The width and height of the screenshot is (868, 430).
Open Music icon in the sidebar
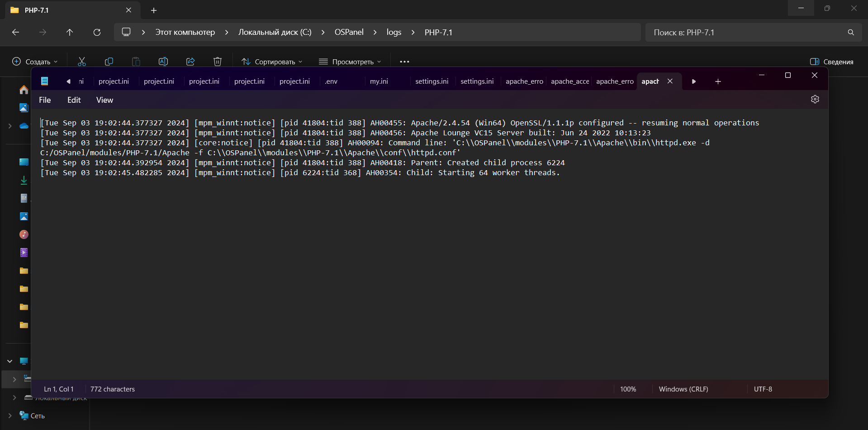point(24,234)
